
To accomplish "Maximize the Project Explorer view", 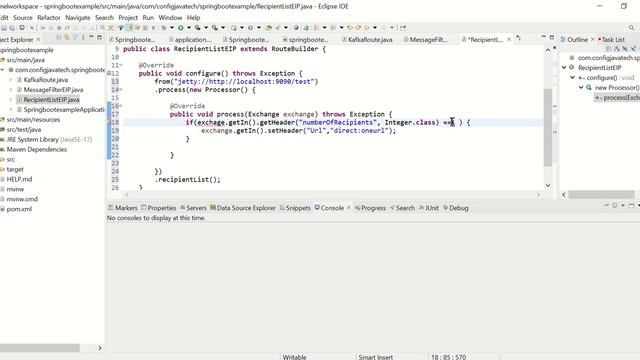I will [x=99, y=37].
